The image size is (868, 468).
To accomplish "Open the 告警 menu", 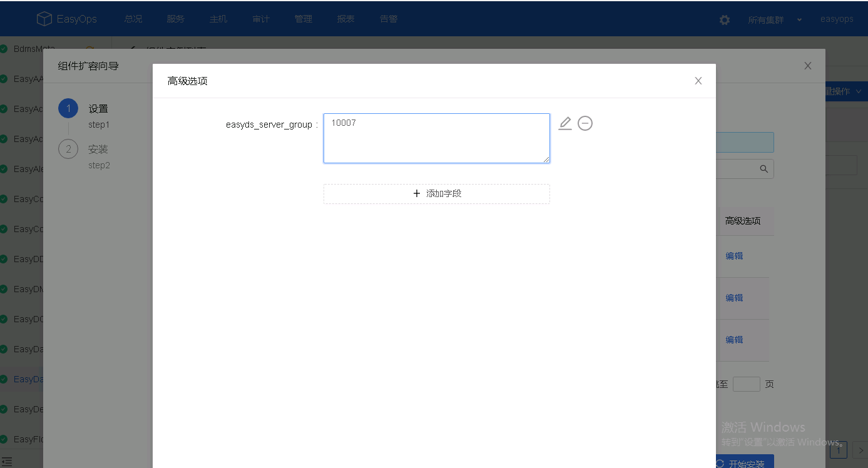I will point(389,19).
